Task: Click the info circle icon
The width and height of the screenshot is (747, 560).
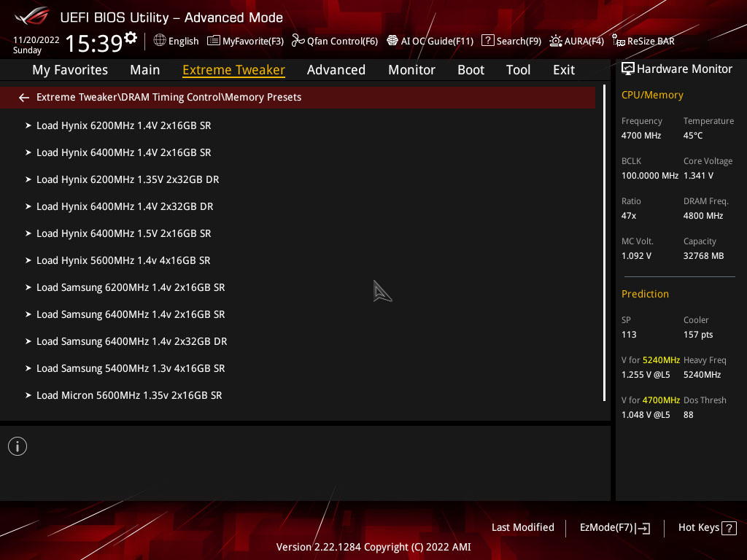Action: 18,446
